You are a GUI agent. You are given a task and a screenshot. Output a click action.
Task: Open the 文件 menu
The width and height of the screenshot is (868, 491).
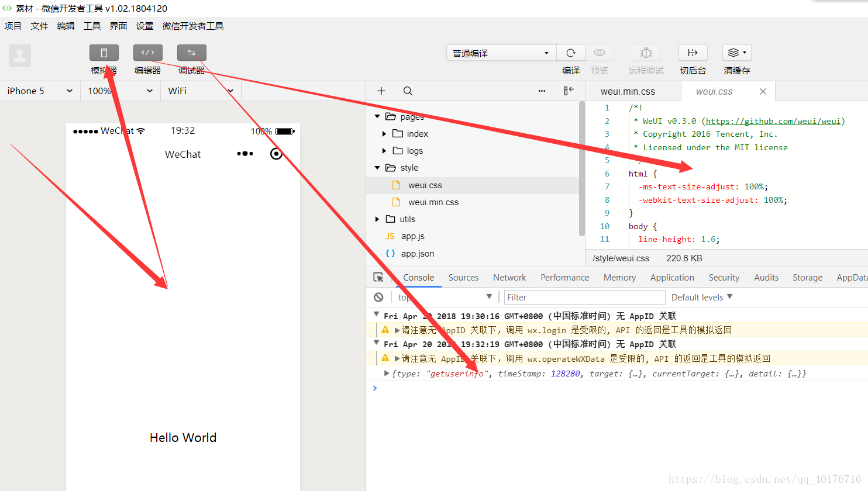tap(39, 26)
